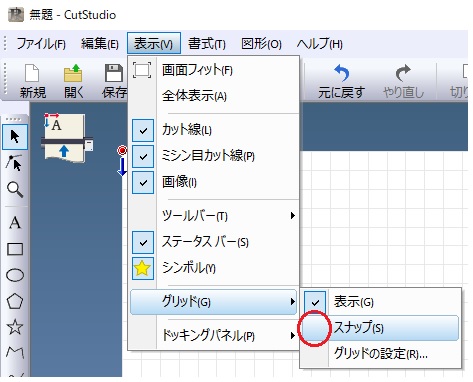Image resolution: width=473 pixels, height=382 pixels.
Task: Expand グリッド(G) submenu
Action: (x=213, y=302)
